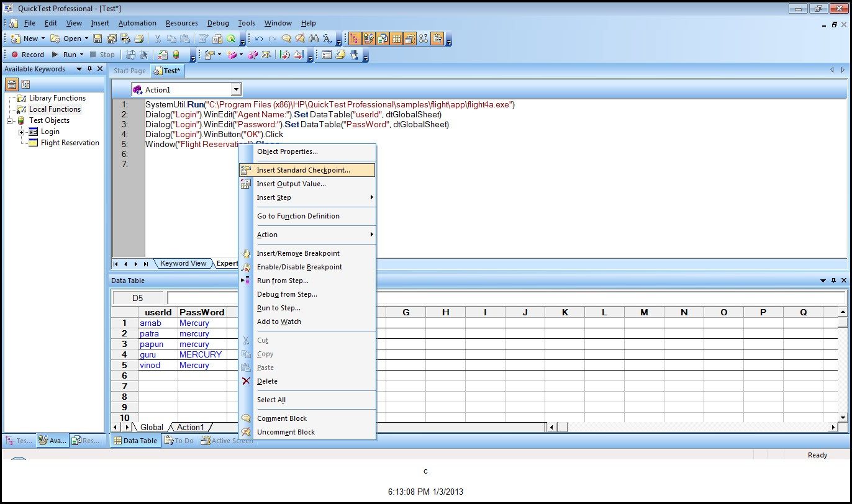Viewport: 852px width, 504px height.
Task: Click the Paste clipboard toolbar icon
Action: pyautogui.click(x=184, y=38)
